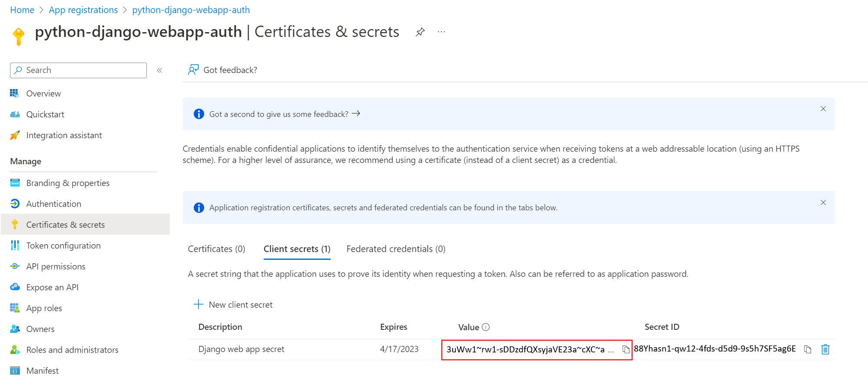The height and width of the screenshot is (385, 868).
Task: Click the Got feedback person icon
Action: tap(193, 70)
